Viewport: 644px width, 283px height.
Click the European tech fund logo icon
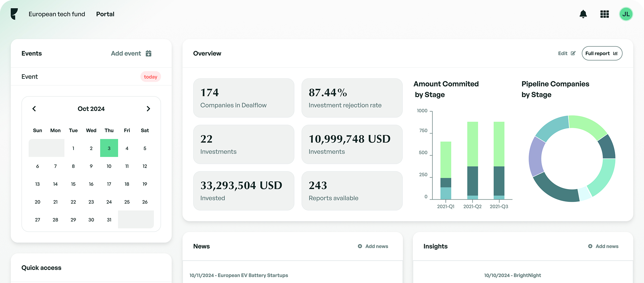pyautogui.click(x=14, y=14)
